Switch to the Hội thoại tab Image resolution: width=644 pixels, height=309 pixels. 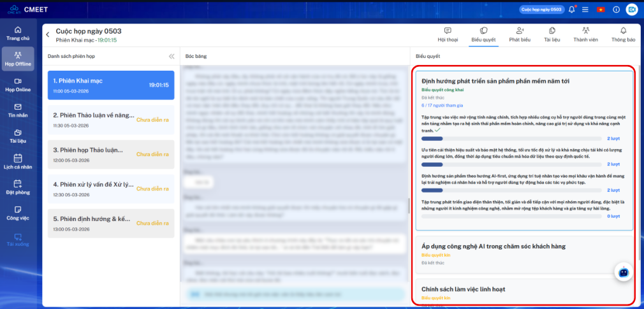coord(448,35)
